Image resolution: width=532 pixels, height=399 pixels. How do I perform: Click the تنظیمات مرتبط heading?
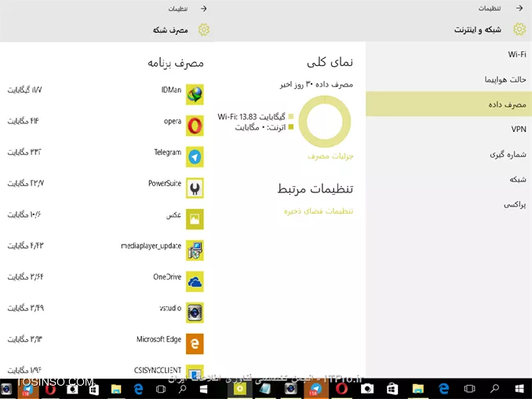315,189
